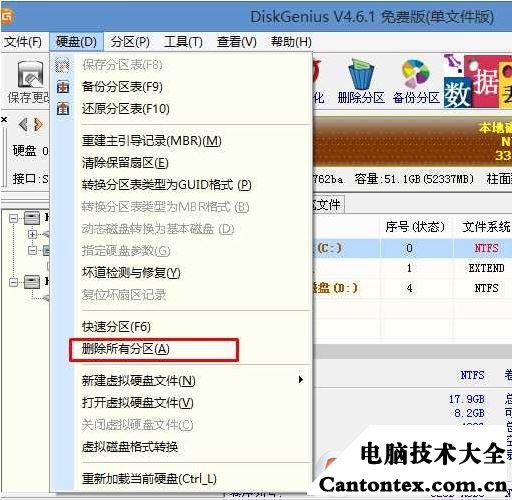Expand the plus node in disk tree
The image size is (512, 500).
32,234
